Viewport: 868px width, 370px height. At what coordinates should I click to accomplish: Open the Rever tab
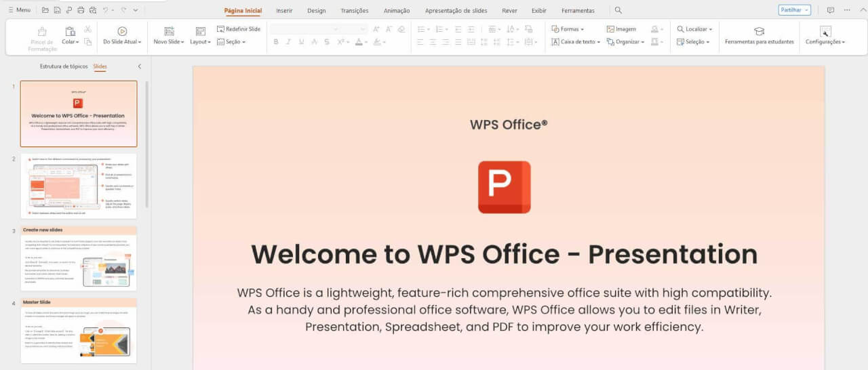coord(509,11)
